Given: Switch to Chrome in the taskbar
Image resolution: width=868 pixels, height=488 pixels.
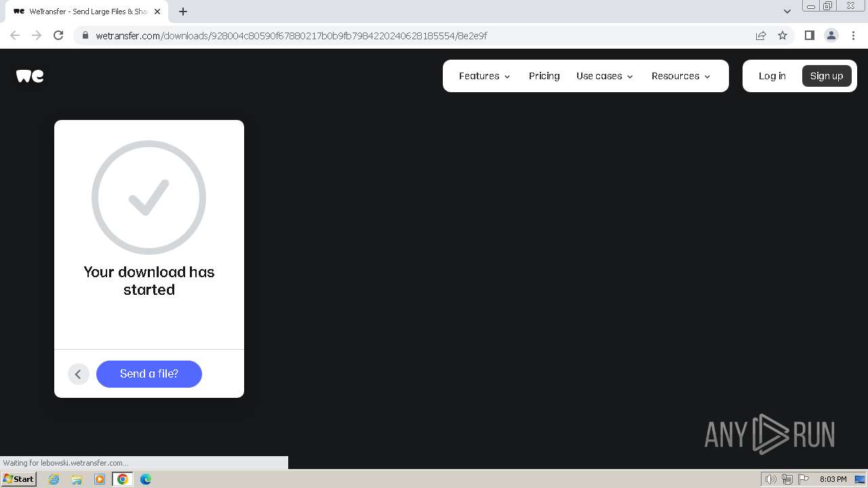Looking at the screenshot, I should click(123, 479).
